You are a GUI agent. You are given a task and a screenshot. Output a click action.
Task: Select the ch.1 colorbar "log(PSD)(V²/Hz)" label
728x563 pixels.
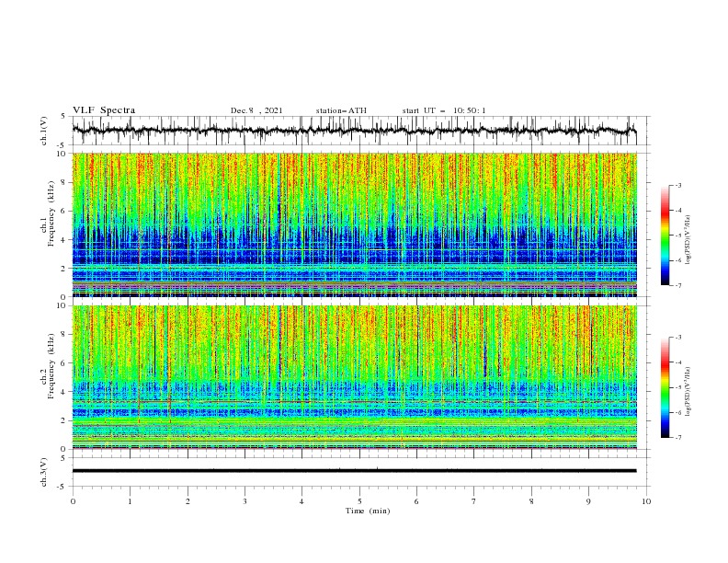(688, 240)
